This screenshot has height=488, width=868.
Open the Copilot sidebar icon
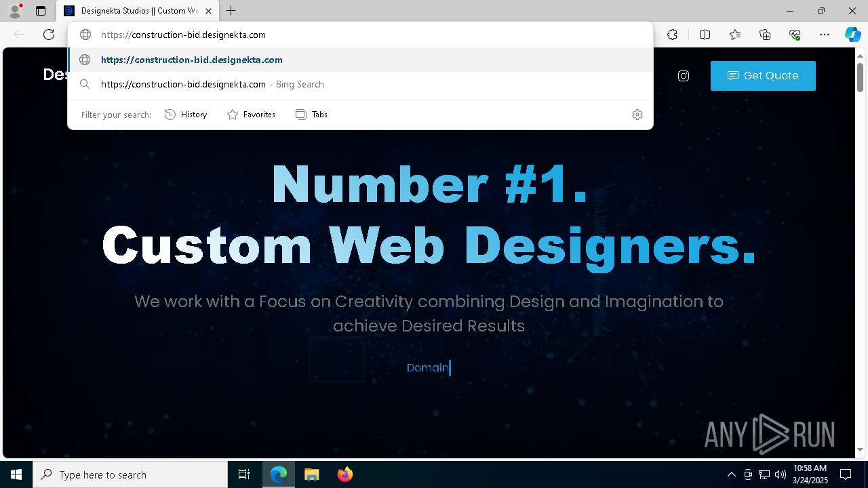point(852,35)
